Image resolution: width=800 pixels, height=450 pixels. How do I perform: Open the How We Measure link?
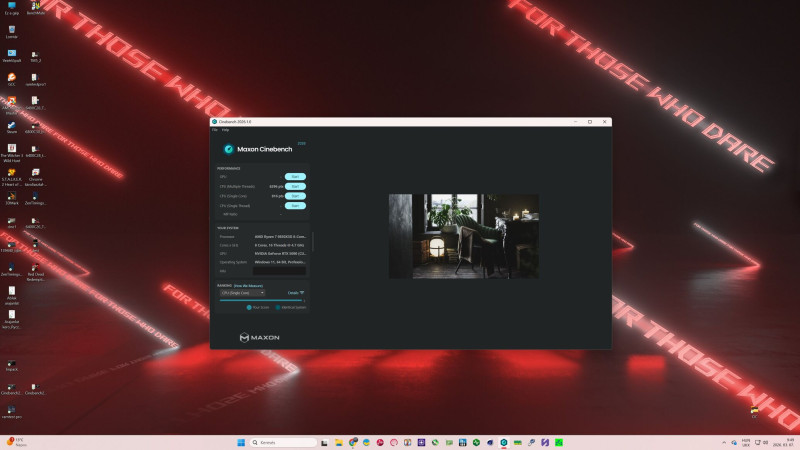pos(248,286)
